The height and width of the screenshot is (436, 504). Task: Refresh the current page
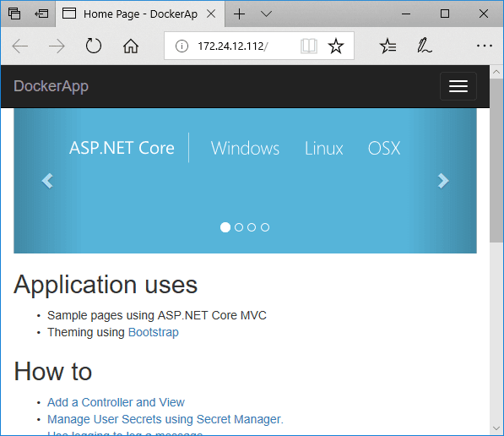point(94,46)
